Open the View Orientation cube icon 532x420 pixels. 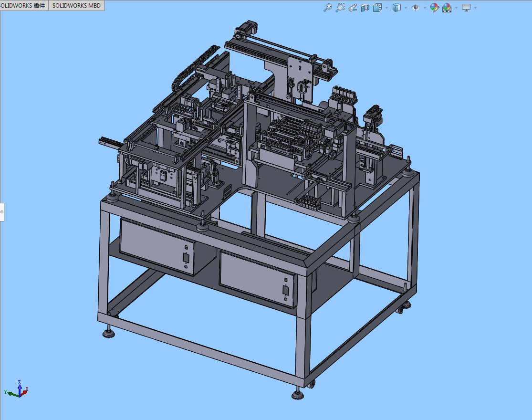click(x=377, y=8)
